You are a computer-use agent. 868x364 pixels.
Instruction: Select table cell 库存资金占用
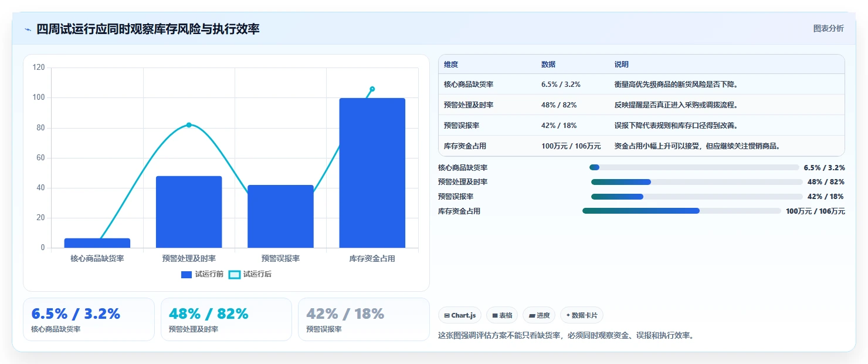[x=465, y=146]
